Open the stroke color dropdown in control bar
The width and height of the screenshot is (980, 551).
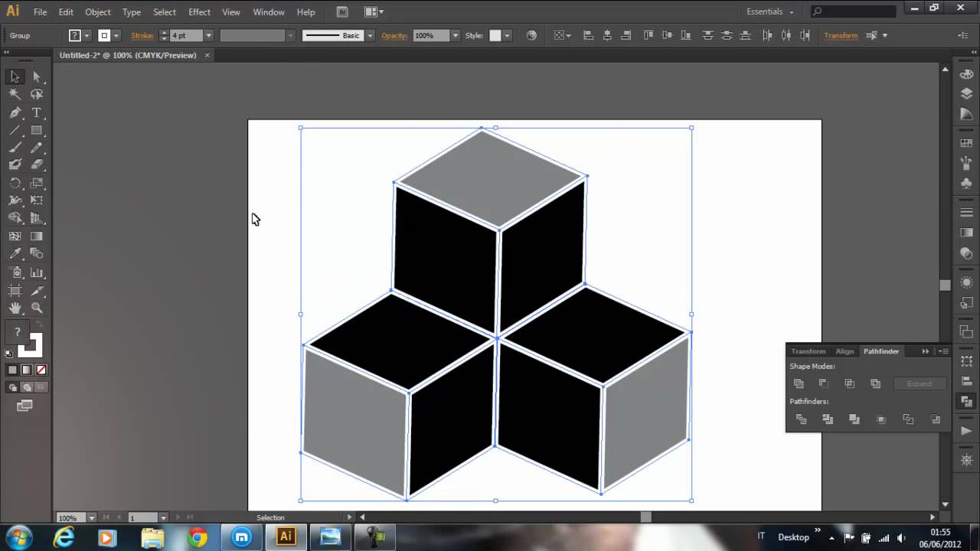pyautogui.click(x=116, y=35)
